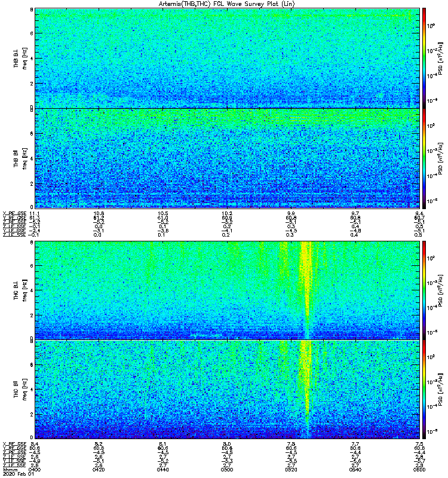Click the "8.4" X_RE_GSE value under THC panels
The height and width of the screenshot is (478, 448).
[x=35, y=444]
